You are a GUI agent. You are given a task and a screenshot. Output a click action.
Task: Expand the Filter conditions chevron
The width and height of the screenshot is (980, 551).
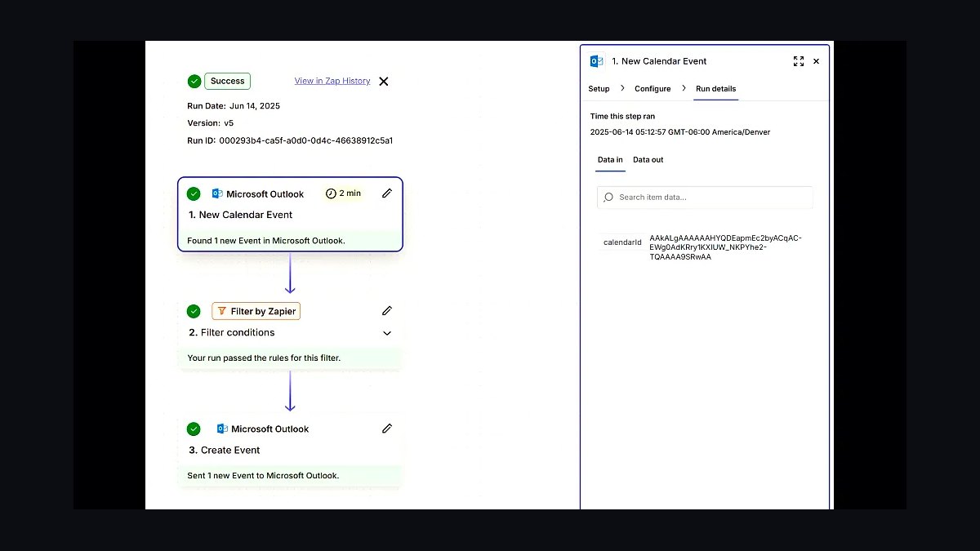click(387, 333)
